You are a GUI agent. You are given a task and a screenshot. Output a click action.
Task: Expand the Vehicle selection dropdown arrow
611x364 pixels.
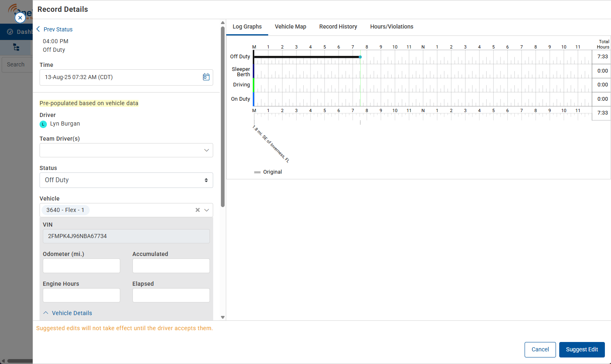click(x=207, y=210)
